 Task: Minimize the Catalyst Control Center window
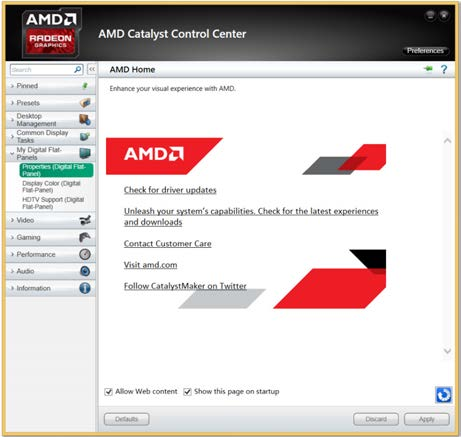tap(430, 15)
